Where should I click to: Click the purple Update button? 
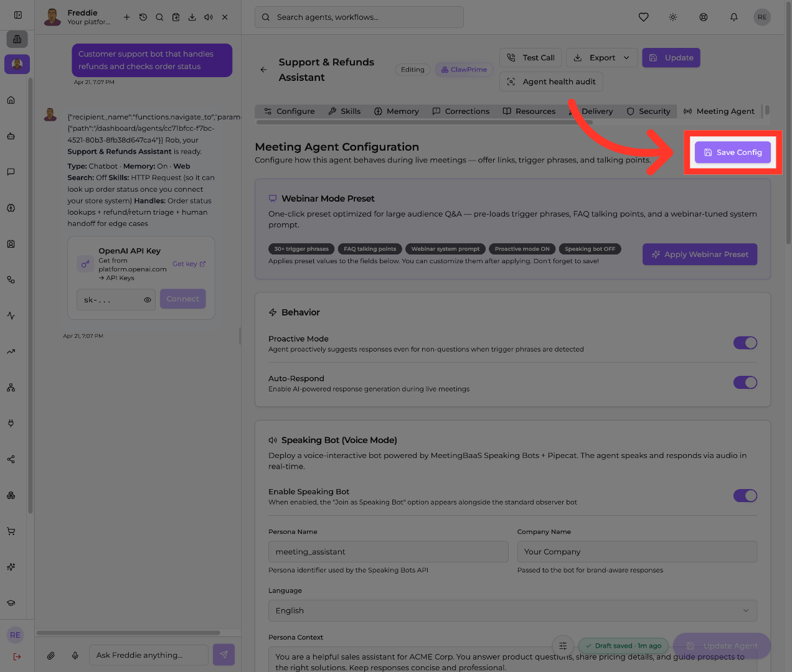pos(671,58)
